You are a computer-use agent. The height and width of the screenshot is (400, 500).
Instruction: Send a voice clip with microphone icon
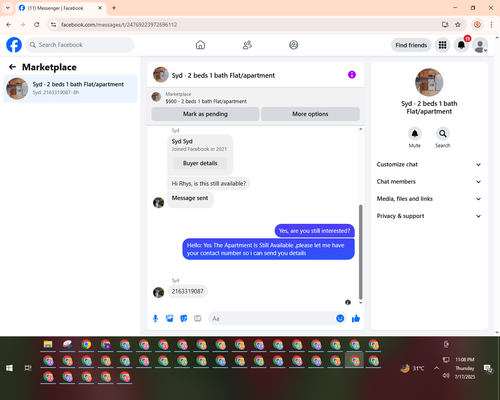[155, 318]
